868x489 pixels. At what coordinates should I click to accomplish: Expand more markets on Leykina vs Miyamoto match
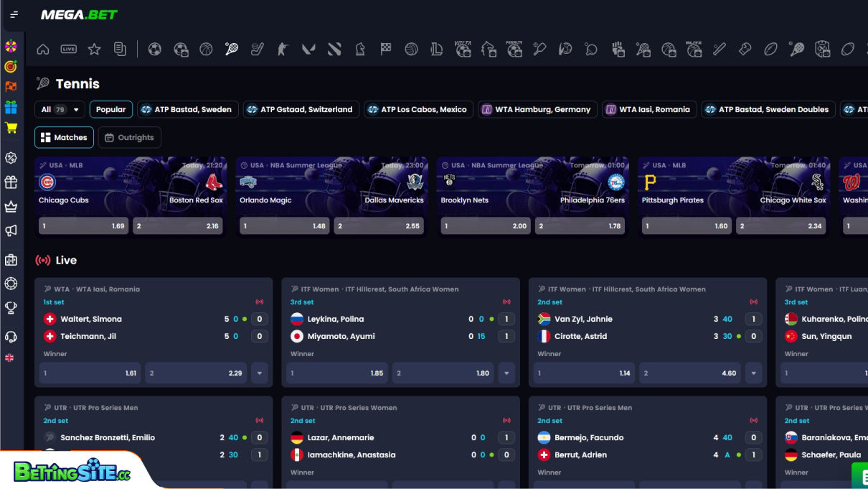tap(506, 373)
